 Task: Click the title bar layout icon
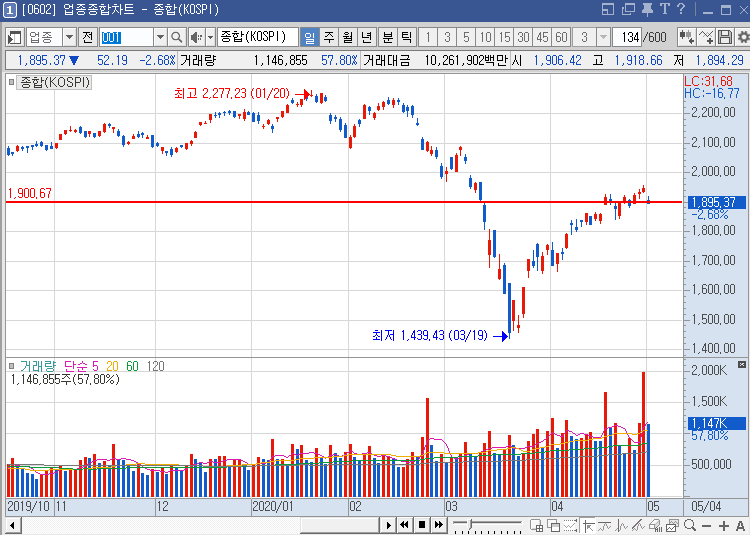[x=607, y=9]
